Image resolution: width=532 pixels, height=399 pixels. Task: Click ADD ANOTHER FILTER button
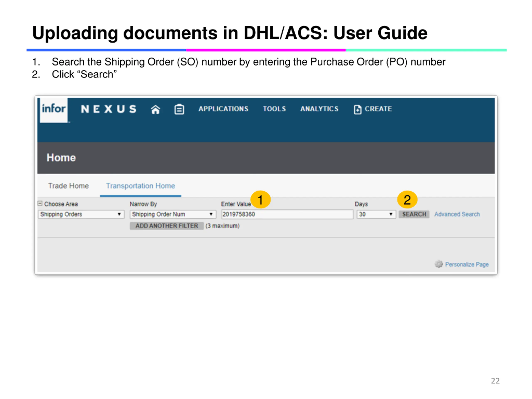click(x=167, y=226)
